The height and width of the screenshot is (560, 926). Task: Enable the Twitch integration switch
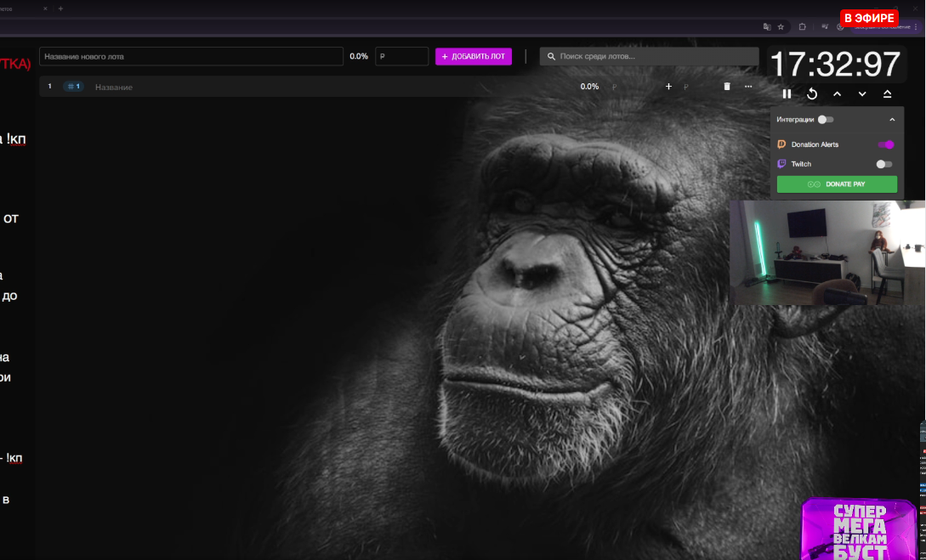tap(884, 164)
